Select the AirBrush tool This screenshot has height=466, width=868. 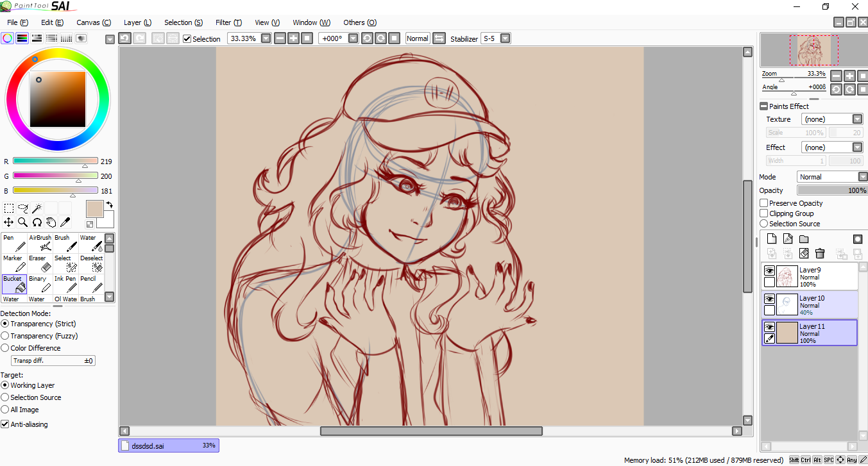click(x=40, y=243)
